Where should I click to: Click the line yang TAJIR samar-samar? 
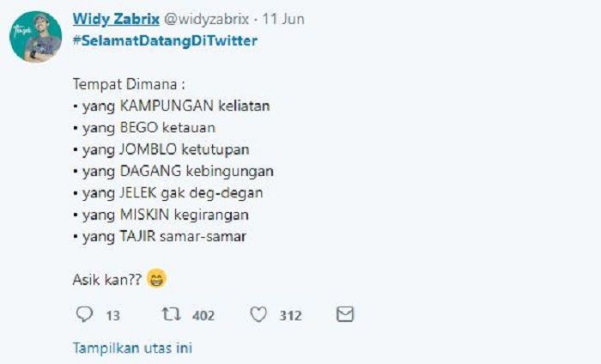click(x=160, y=236)
